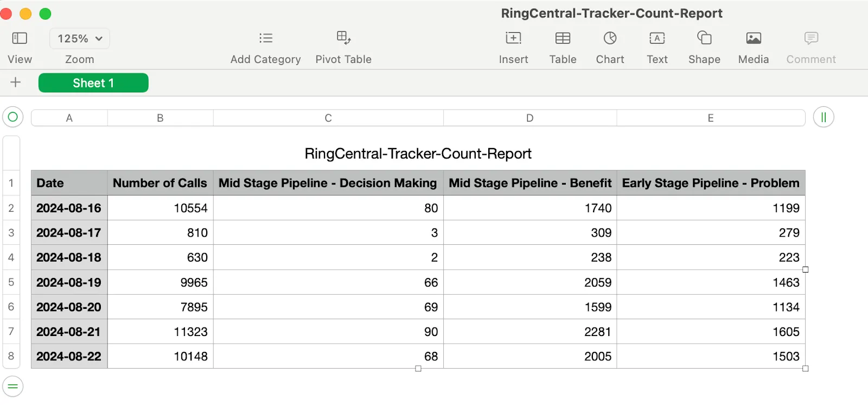Viewport: 868px width, 405px height.
Task: Open the Insert menu icon
Action: [513, 46]
